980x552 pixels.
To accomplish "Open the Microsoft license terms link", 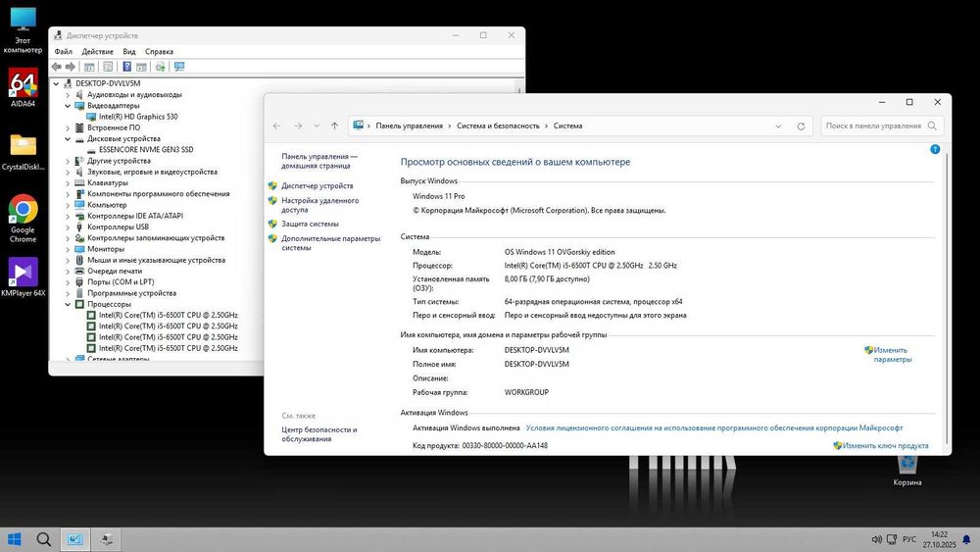I will 714,428.
